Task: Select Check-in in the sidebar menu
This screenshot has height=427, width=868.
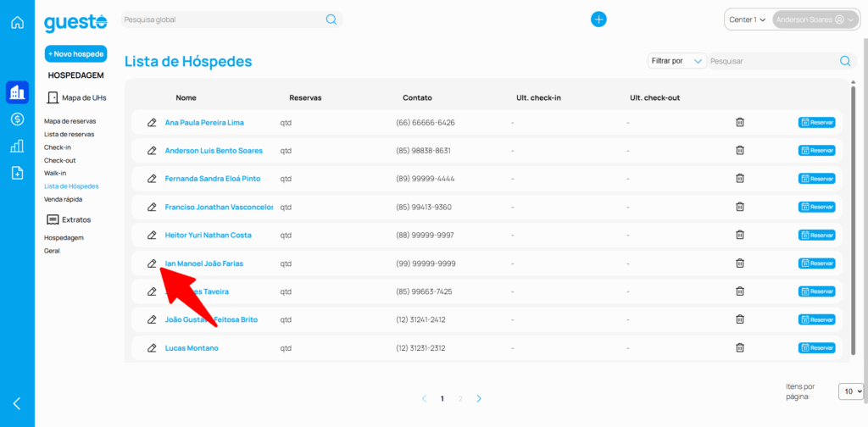Action: coord(58,147)
